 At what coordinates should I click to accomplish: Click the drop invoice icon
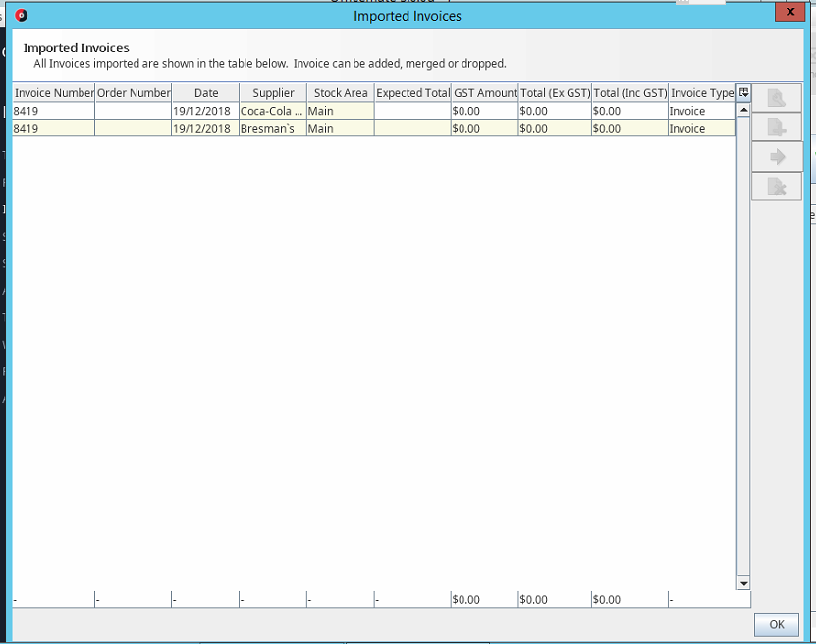pyautogui.click(x=777, y=186)
